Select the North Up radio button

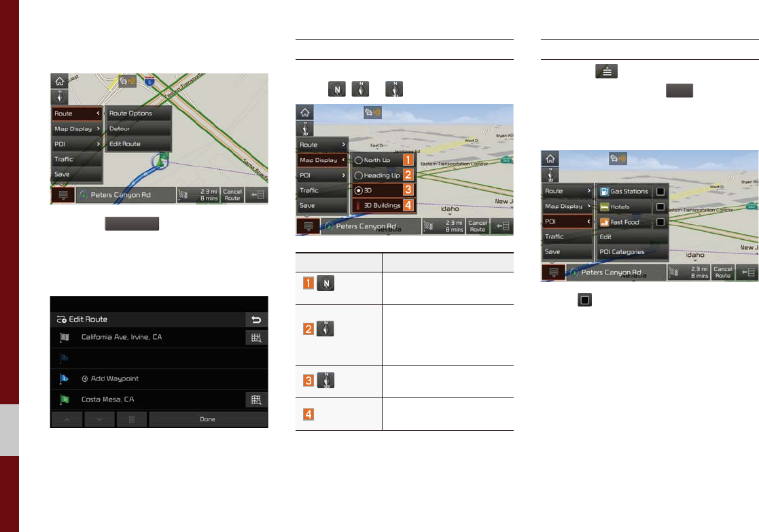[x=359, y=160]
